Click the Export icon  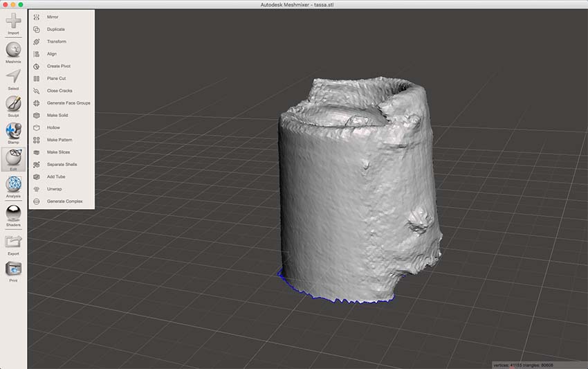click(x=13, y=242)
